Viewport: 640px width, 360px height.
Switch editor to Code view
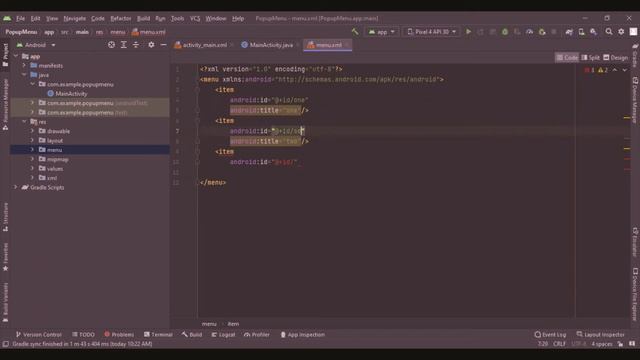567,58
